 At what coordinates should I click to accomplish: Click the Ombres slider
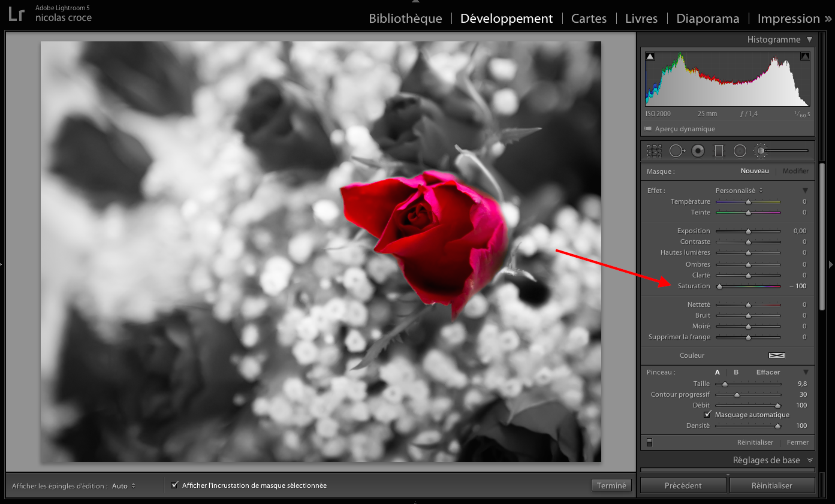pos(749,264)
